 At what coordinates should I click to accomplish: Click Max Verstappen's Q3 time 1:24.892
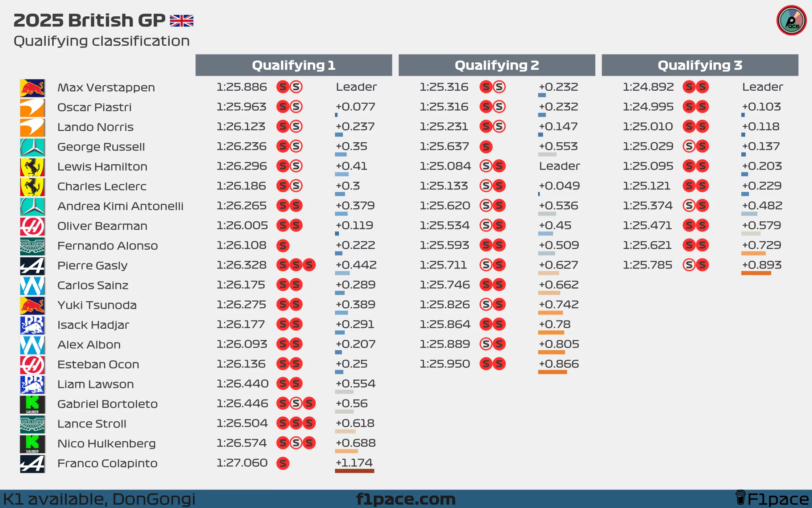point(648,87)
